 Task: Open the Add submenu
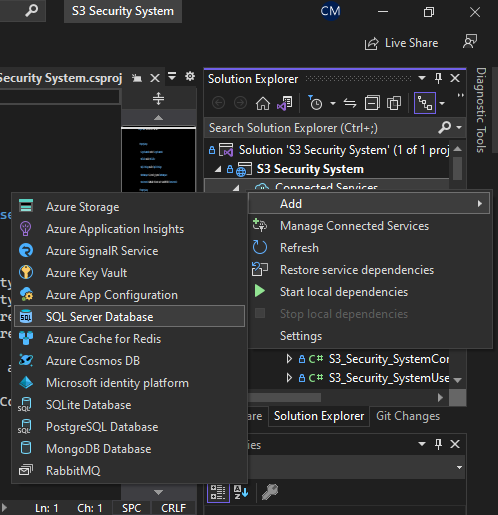pos(369,204)
